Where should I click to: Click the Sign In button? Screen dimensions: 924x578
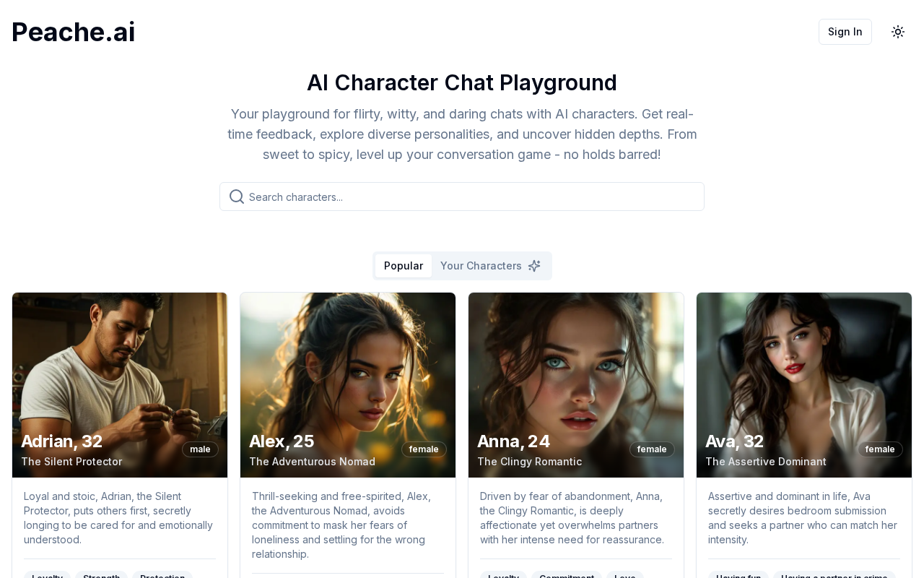845,32
